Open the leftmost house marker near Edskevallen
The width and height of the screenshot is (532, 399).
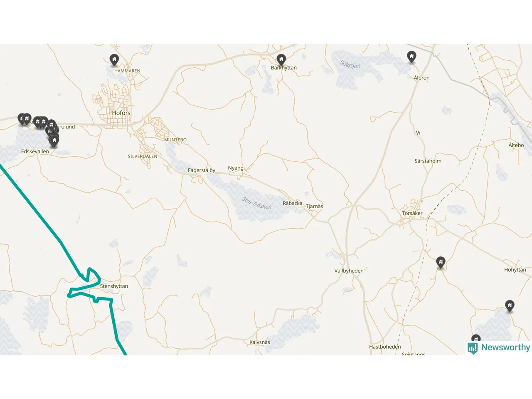[22, 119]
